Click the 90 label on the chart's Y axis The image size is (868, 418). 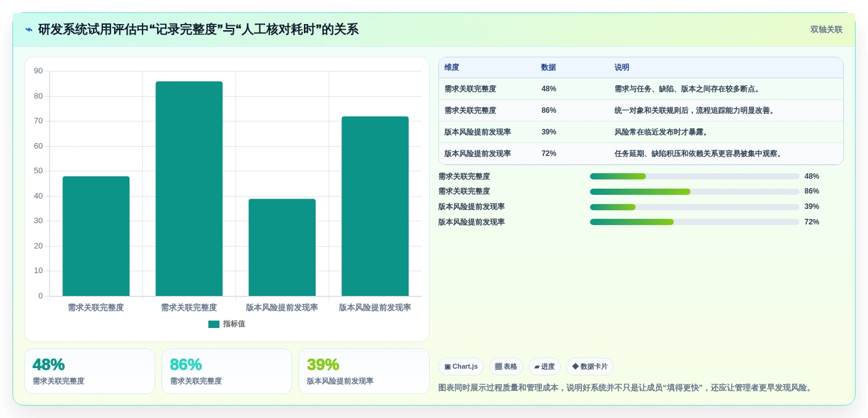(39, 71)
